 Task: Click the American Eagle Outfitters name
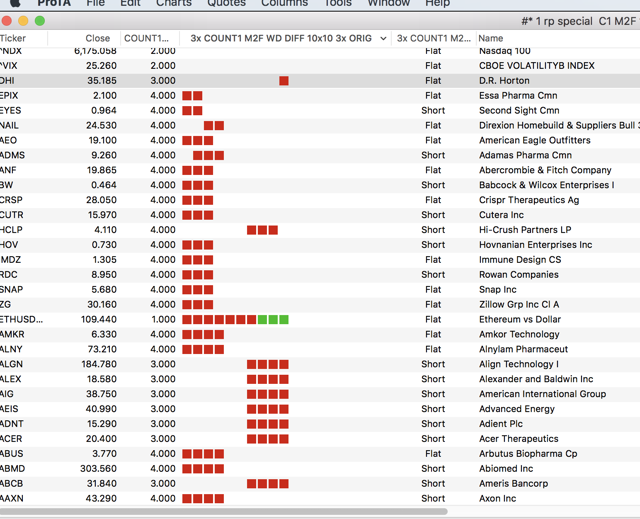(535, 140)
